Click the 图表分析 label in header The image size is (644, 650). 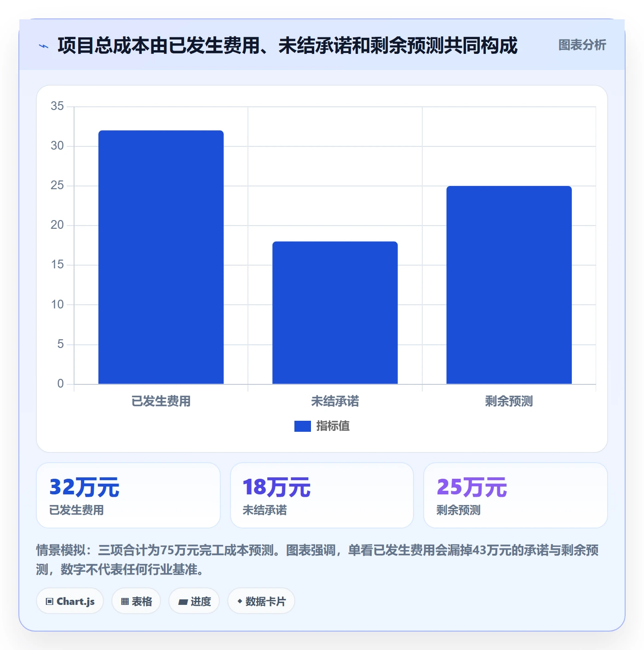(582, 45)
